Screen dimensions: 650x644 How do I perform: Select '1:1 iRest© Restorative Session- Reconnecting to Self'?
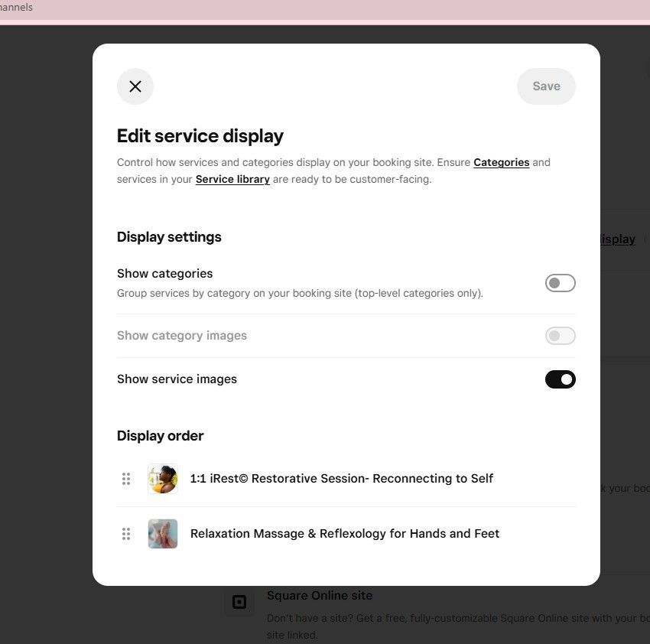342,479
